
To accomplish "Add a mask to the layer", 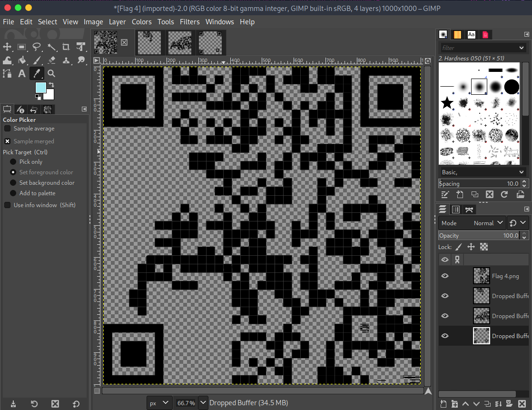I will 509,403.
